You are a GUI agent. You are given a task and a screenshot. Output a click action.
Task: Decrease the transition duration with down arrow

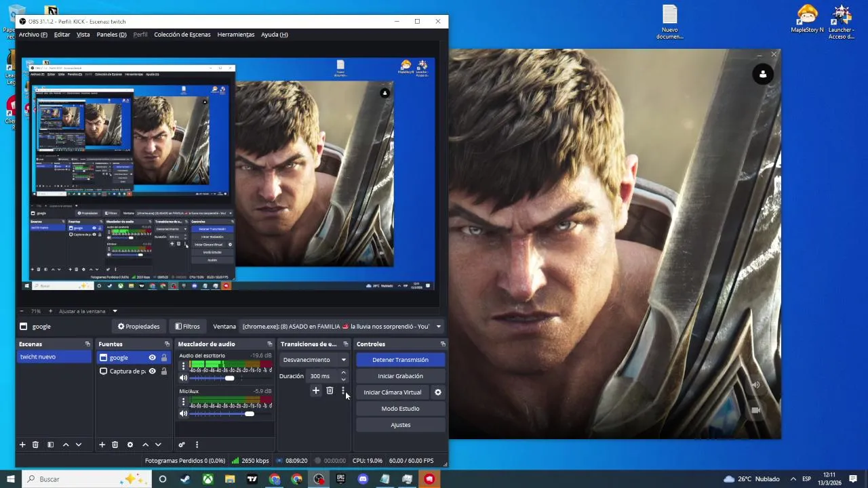tap(343, 379)
